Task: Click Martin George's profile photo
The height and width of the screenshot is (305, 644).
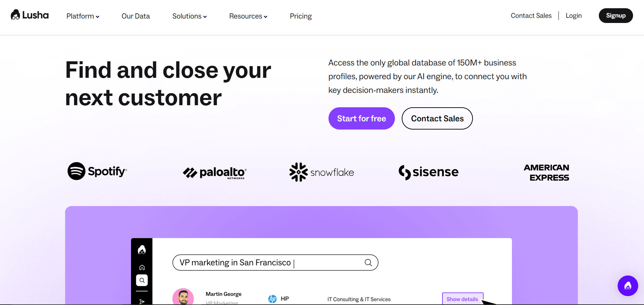Action: tap(183, 297)
